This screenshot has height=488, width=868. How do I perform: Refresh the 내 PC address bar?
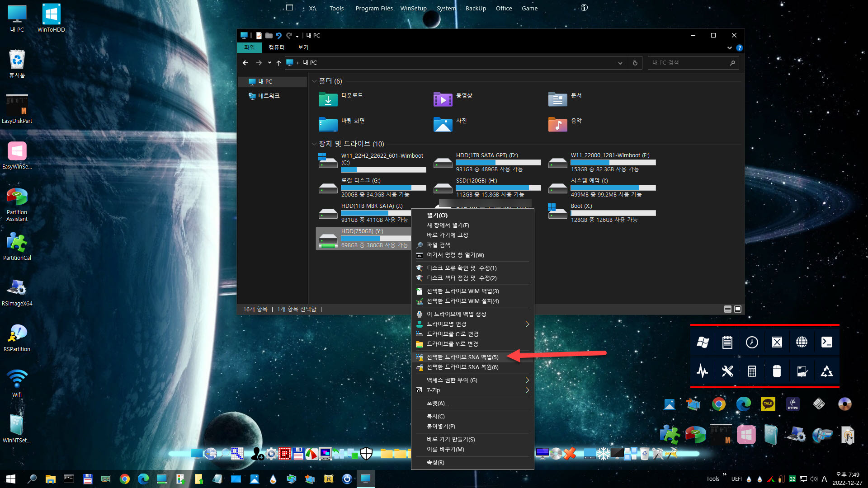635,63
